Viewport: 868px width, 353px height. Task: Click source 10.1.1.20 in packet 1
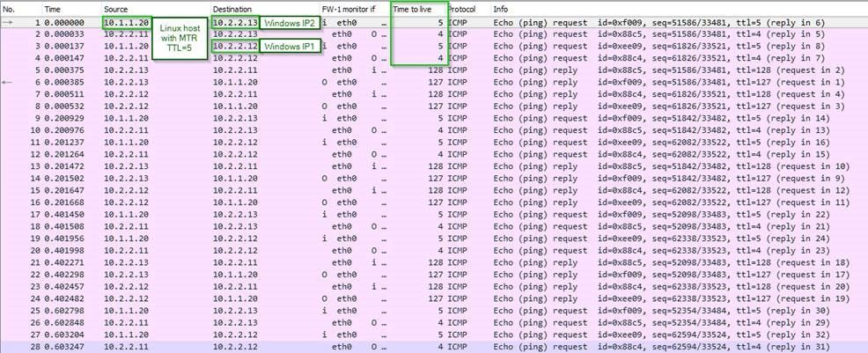[126, 22]
